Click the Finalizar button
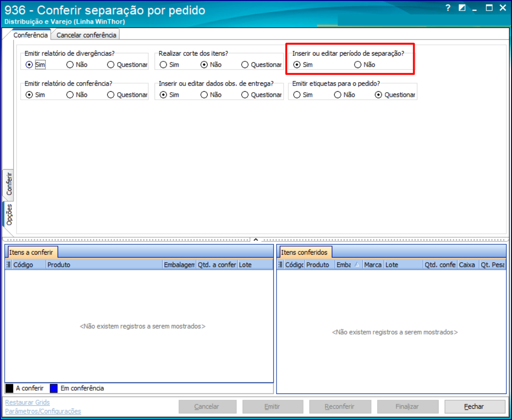The image size is (512, 420). [x=408, y=407]
